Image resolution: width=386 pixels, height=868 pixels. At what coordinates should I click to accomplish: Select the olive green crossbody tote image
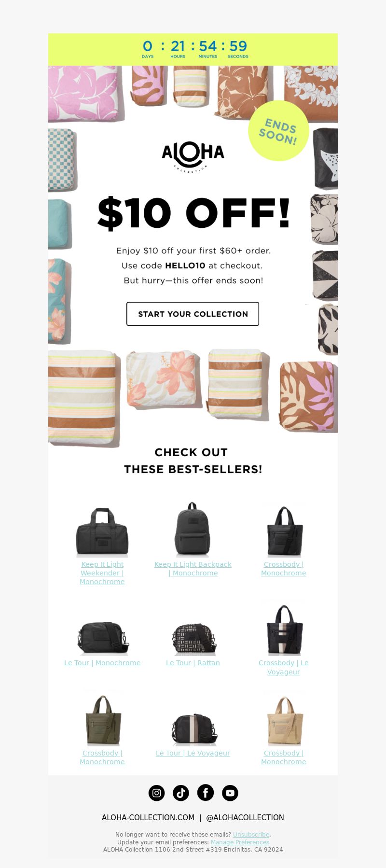pyautogui.click(x=102, y=720)
